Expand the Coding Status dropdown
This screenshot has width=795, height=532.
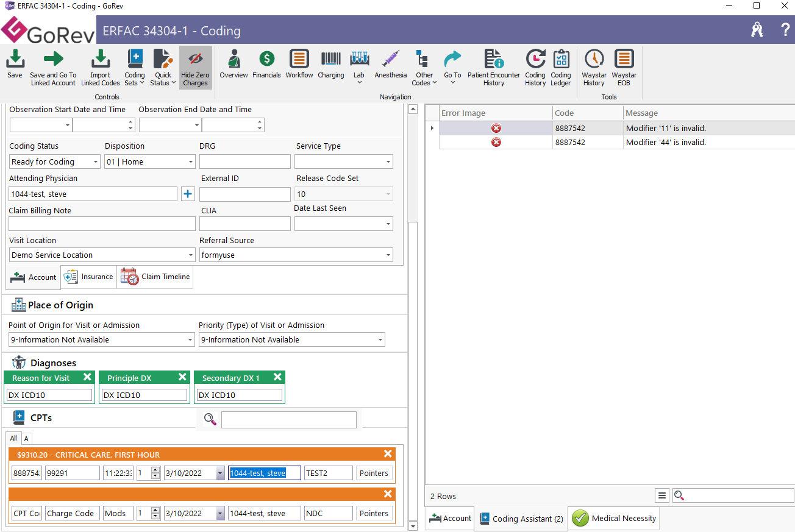tap(96, 162)
